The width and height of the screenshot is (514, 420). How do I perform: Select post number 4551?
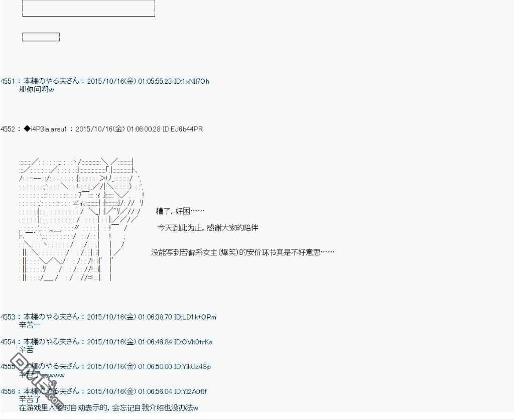click(8, 81)
